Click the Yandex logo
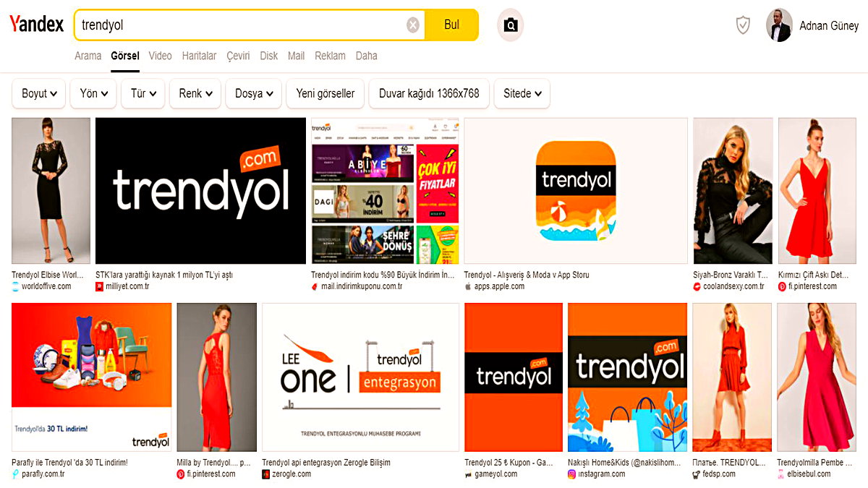 36,24
